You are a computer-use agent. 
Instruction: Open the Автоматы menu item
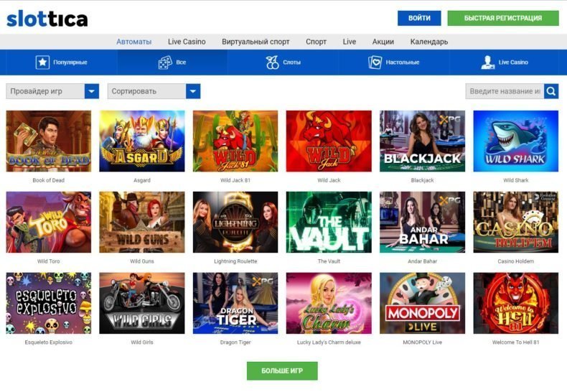(x=133, y=42)
